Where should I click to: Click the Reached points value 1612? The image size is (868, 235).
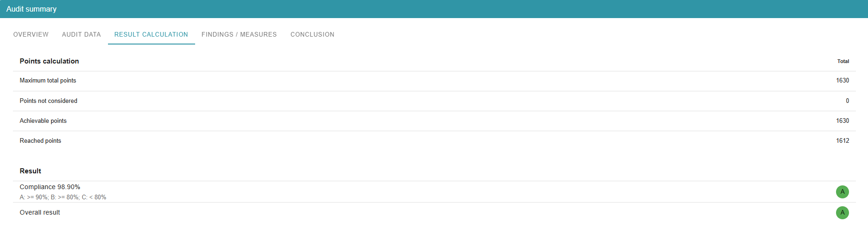[x=842, y=141]
